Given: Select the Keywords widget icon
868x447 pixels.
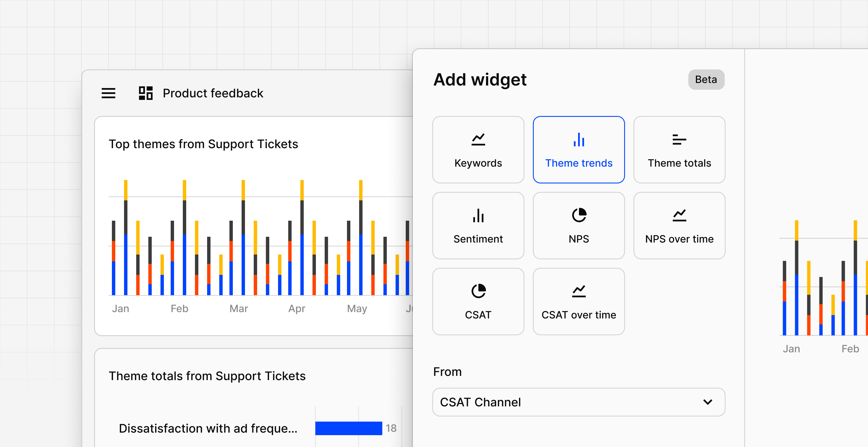Looking at the screenshot, I should point(478,140).
